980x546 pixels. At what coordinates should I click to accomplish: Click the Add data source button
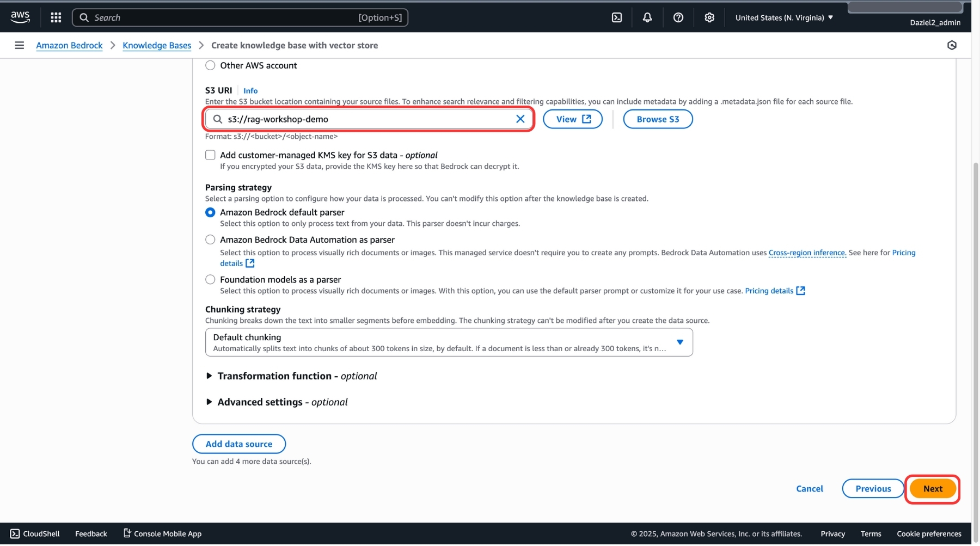click(x=238, y=444)
